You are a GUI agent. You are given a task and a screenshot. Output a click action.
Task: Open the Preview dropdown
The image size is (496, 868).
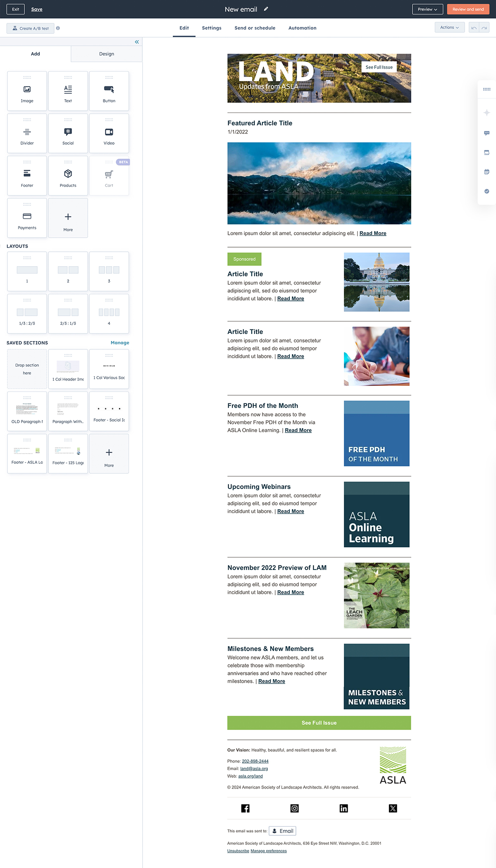point(427,9)
